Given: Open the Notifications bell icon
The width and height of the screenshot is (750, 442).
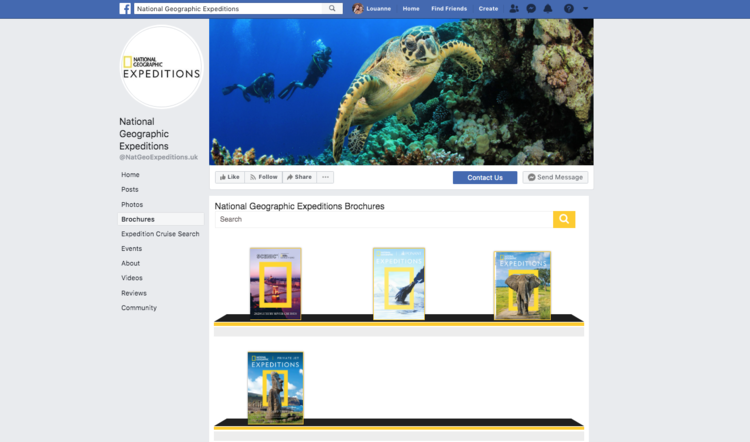Looking at the screenshot, I should tap(548, 9).
